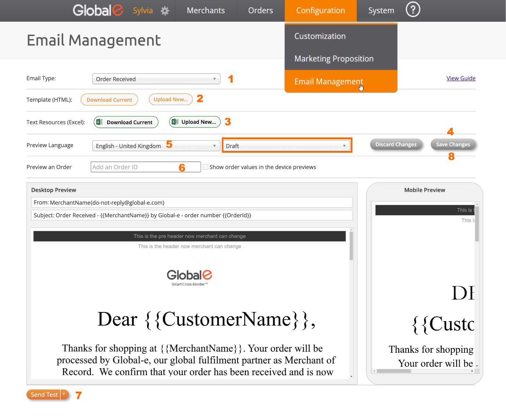Click Discard Changes button

396,144
